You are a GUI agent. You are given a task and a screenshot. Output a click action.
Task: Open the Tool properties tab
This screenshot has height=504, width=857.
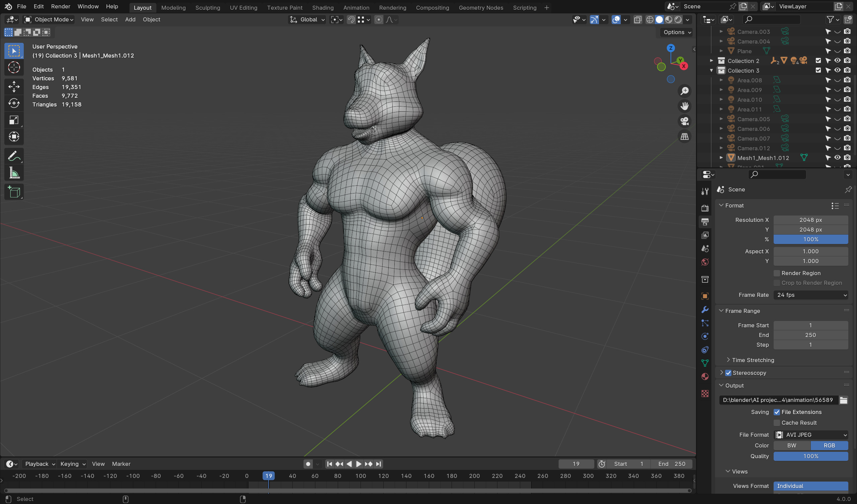(x=705, y=191)
